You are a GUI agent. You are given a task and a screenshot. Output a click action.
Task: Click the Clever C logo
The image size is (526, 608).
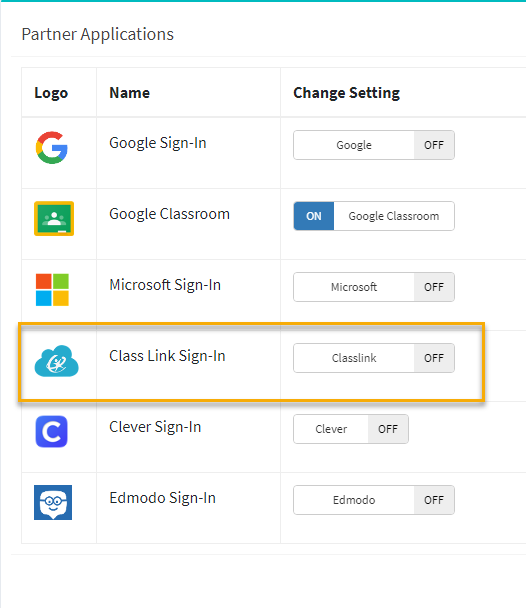coord(52,432)
